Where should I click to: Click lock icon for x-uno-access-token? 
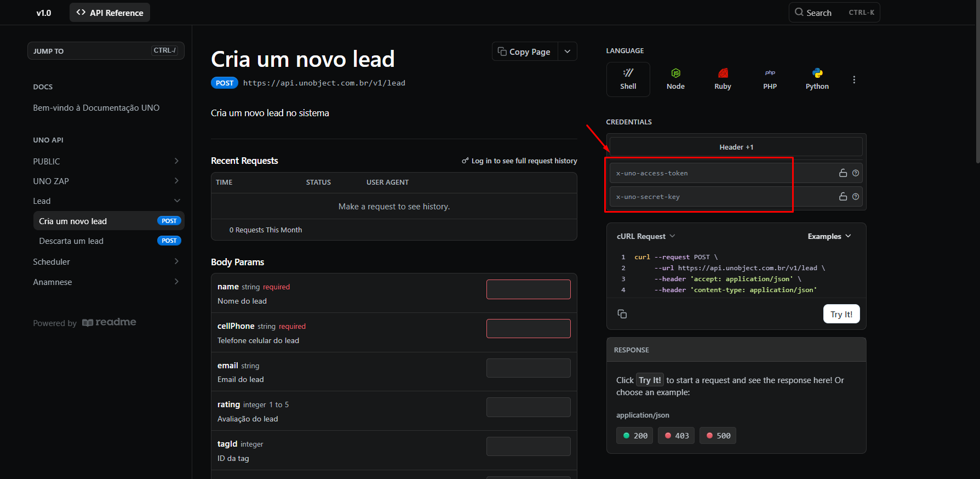pyautogui.click(x=843, y=173)
